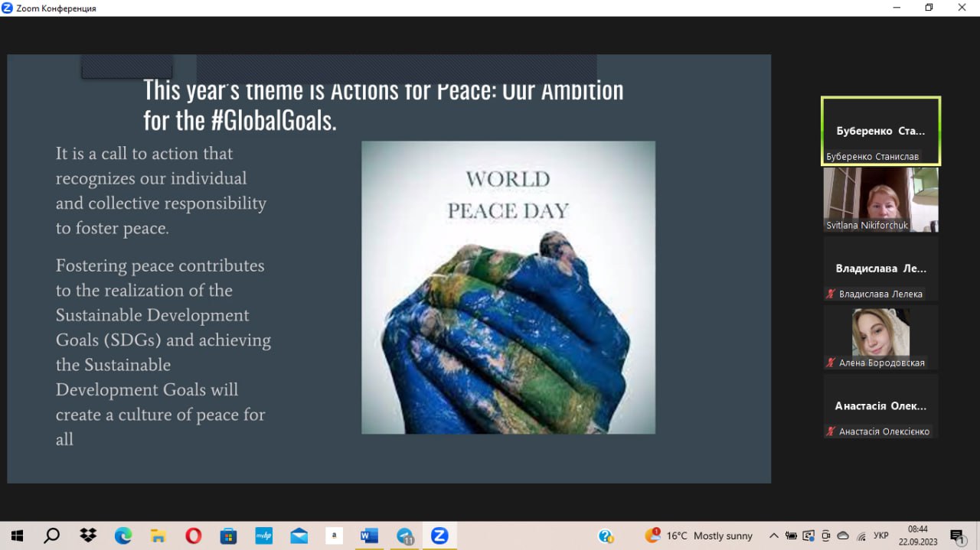Open the myHP app icon
This screenshot has height=550, width=980.
(x=263, y=536)
